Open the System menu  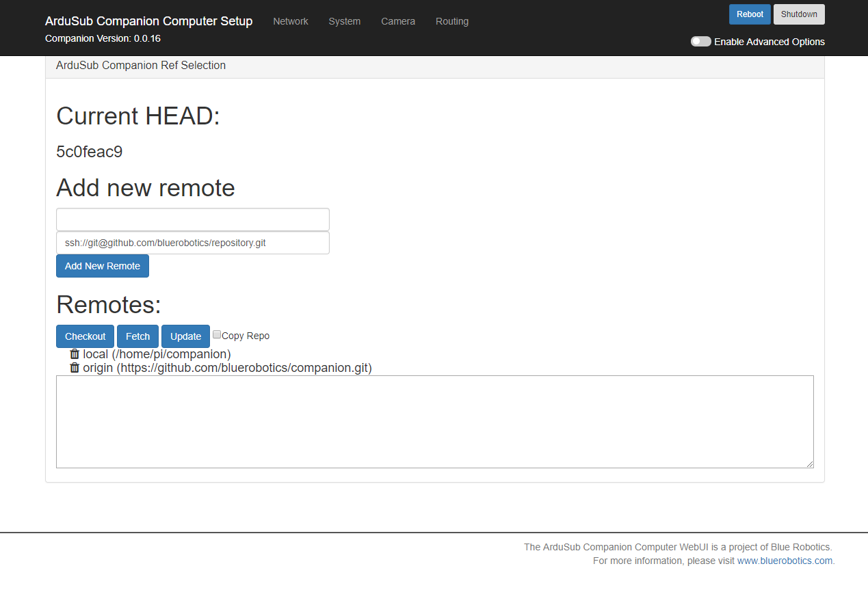(x=344, y=21)
